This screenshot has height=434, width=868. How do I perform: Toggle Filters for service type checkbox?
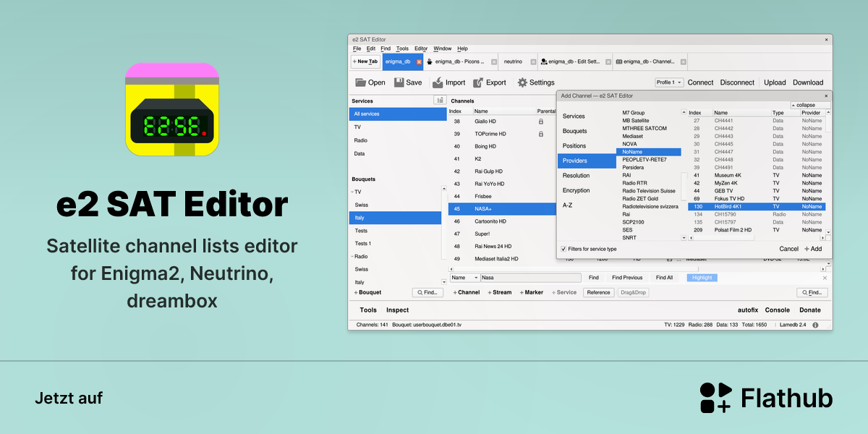(x=563, y=249)
